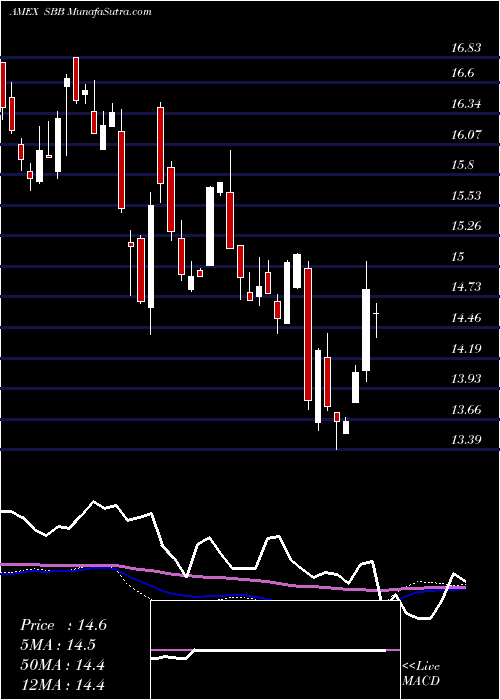Click the 15.26 price axis label

tap(466, 226)
